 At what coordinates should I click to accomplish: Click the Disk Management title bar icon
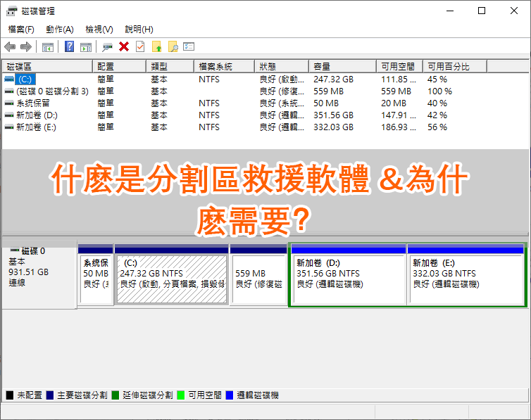click(11, 11)
